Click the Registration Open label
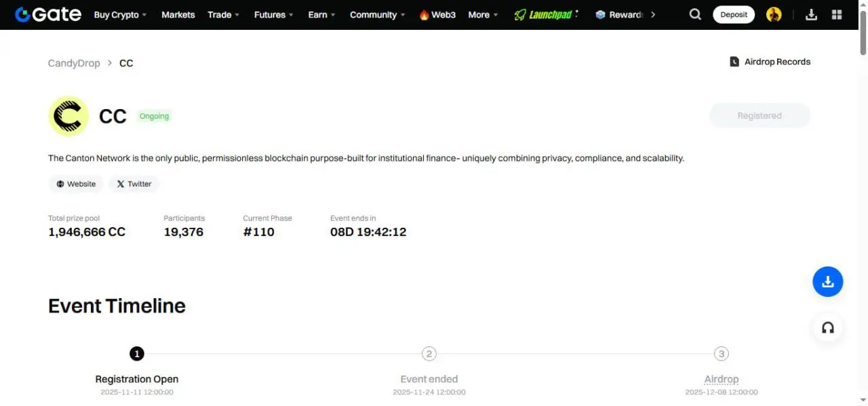The height and width of the screenshot is (406, 868). click(137, 379)
